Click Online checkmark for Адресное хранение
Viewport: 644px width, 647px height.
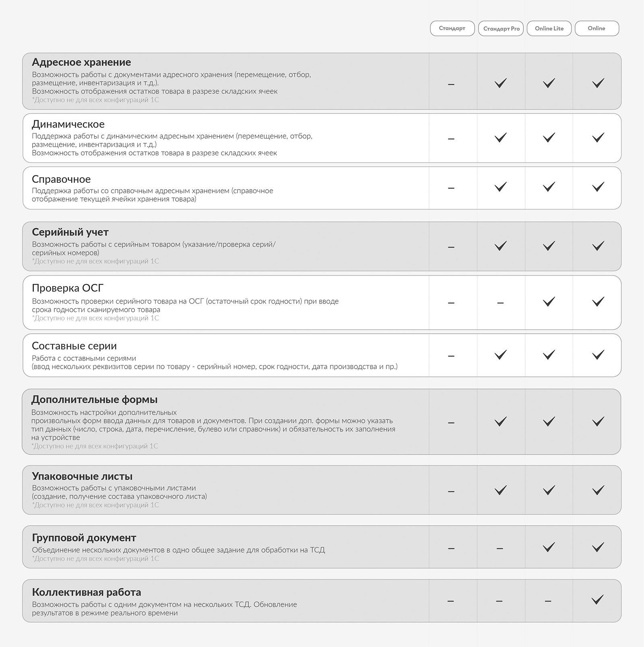598,83
